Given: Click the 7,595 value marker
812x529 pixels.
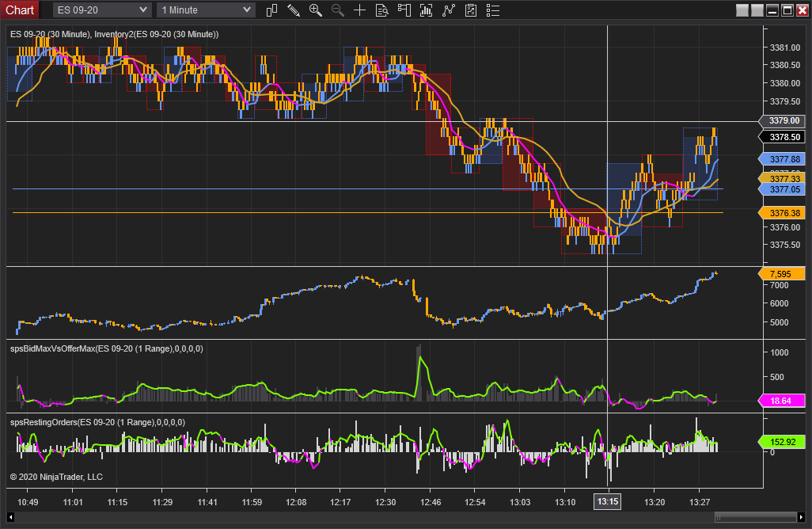Looking at the screenshot, I should 782,274.
